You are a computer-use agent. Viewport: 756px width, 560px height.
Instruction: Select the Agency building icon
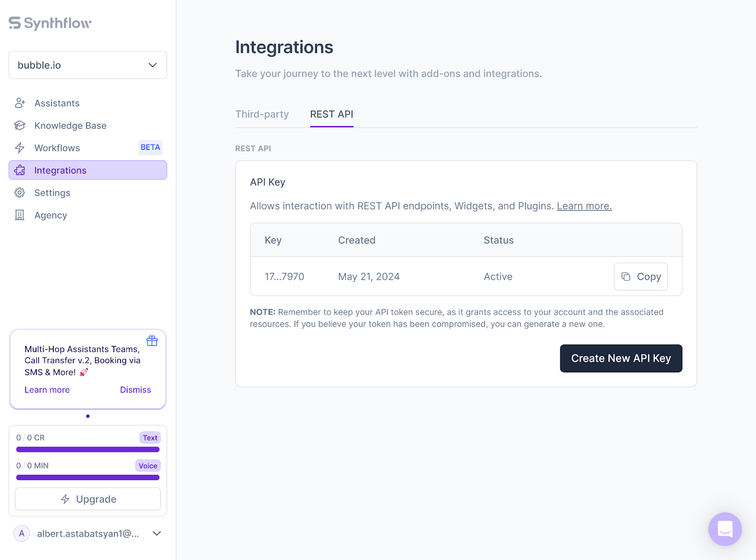tap(19, 215)
